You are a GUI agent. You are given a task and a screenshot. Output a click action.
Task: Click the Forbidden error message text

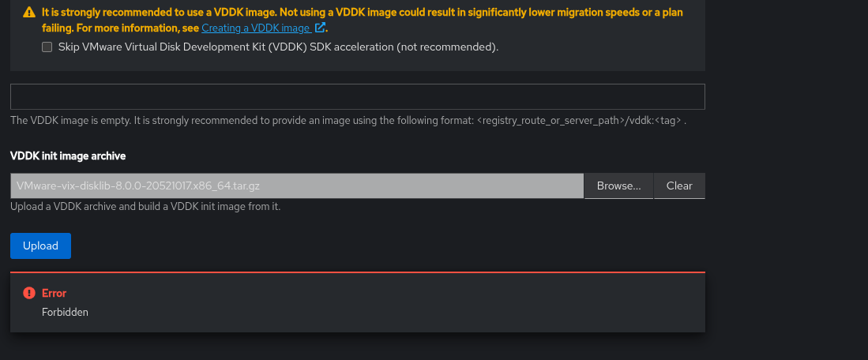coord(65,312)
